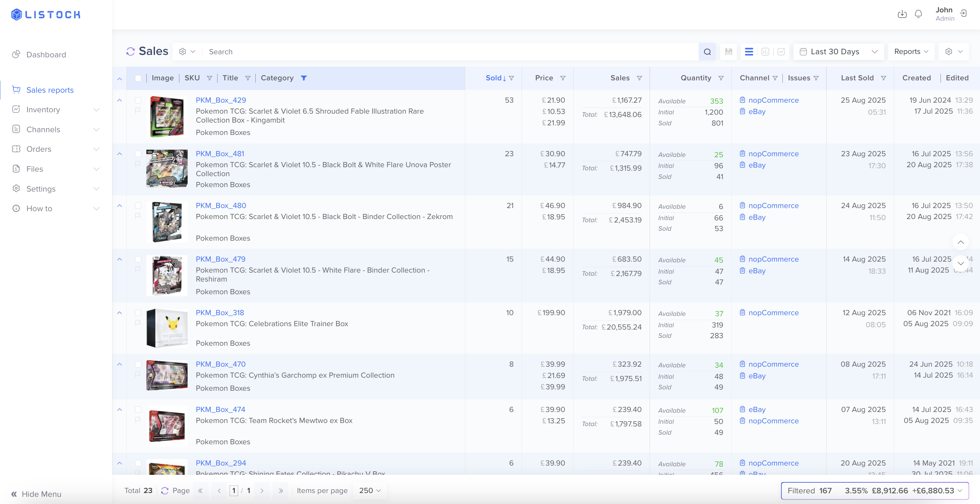Click the flag icon on PKM_Box_429 row
This screenshot has width=980, height=504.
point(138,110)
